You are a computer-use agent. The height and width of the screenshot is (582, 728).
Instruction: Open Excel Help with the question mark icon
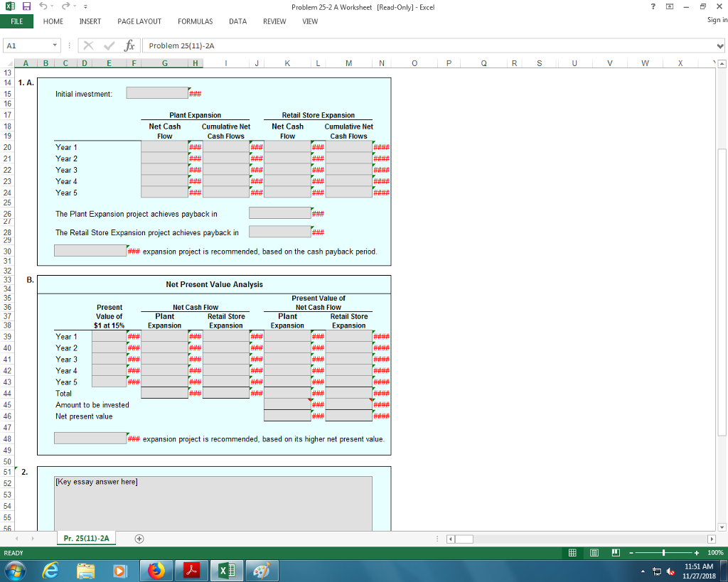[x=653, y=6]
